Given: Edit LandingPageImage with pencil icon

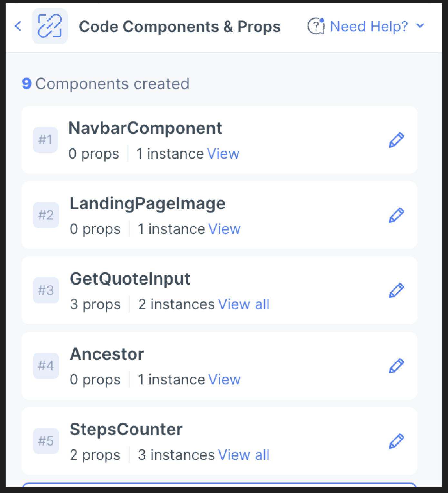Looking at the screenshot, I should pyautogui.click(x=396, y=215).
